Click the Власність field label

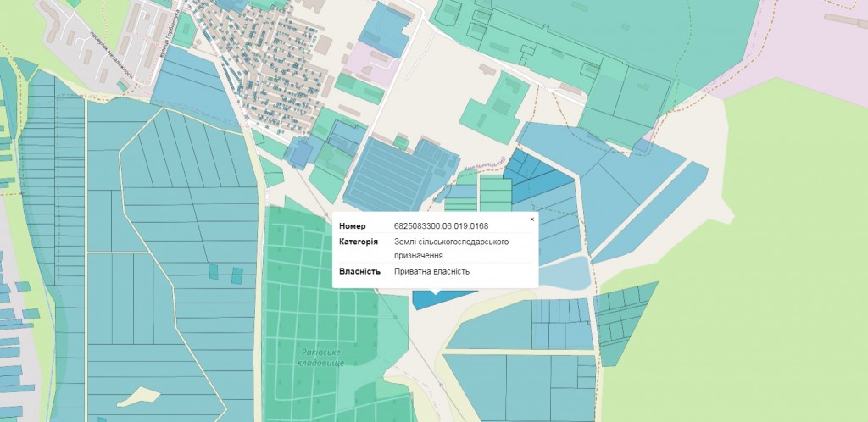pos(358,272)
